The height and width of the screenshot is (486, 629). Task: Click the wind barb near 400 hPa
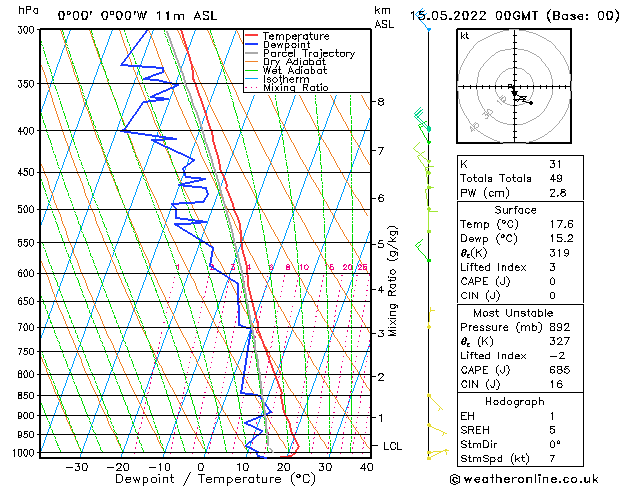(422, 127)
